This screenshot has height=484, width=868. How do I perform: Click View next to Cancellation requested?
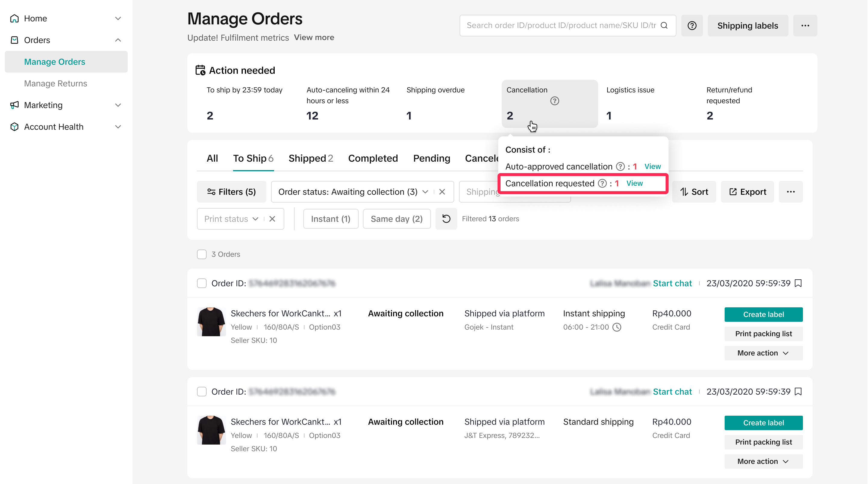coord(635,183)
